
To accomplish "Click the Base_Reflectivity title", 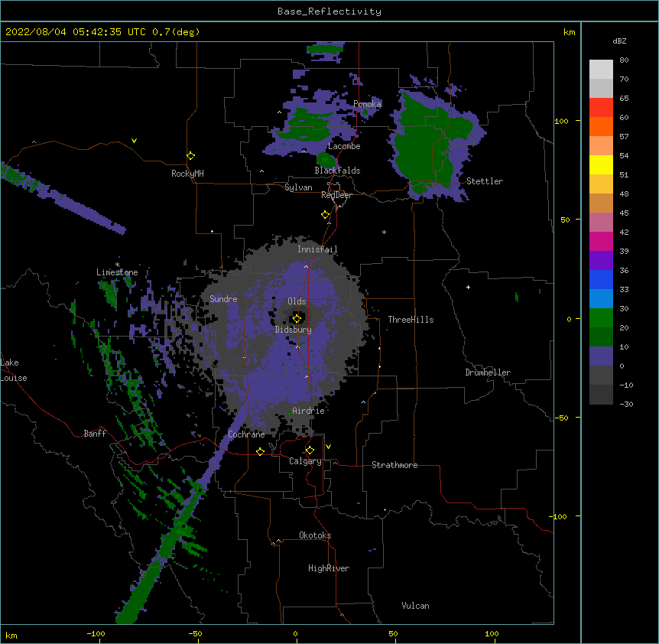I will pos(329,11).
